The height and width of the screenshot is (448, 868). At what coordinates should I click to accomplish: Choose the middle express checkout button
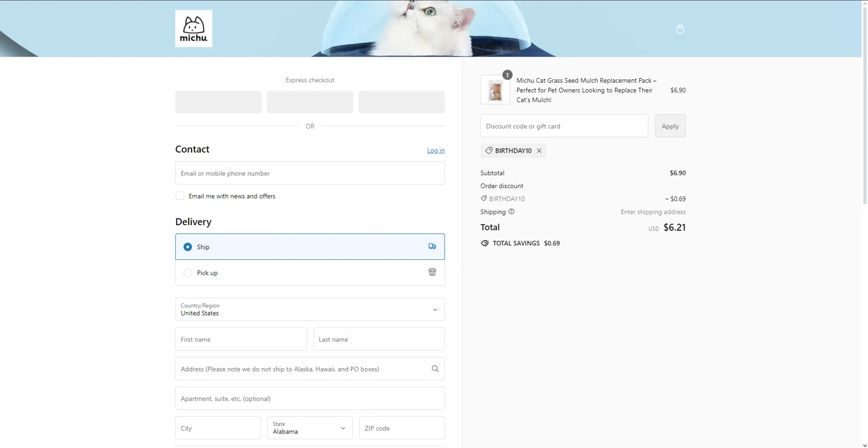[x=310, y=102]
